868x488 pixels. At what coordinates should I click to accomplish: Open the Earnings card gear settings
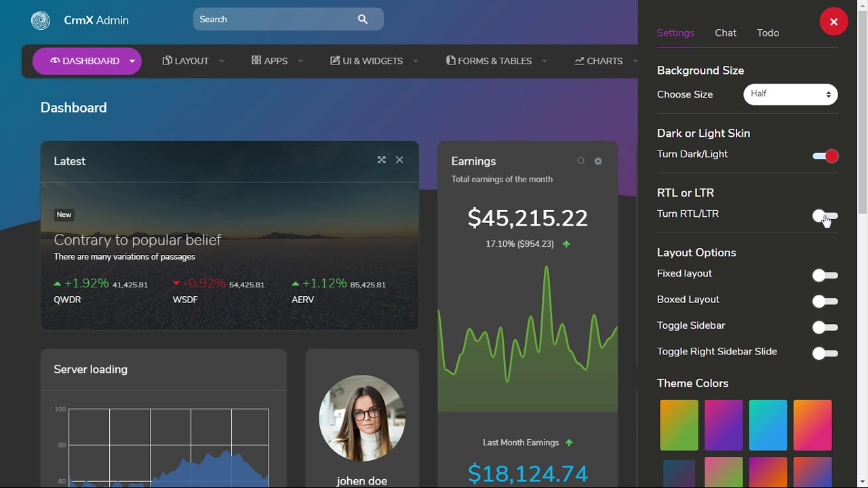[598, 161]
